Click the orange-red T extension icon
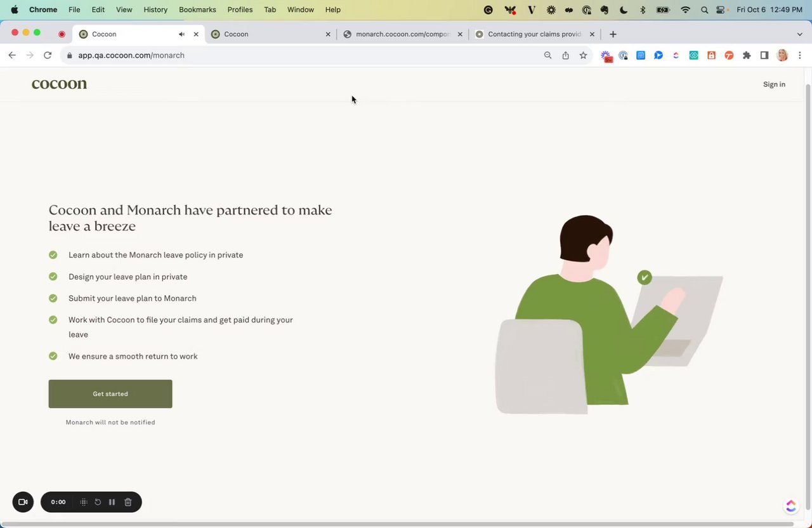The height and width of the screenshot is (528, 812). coord(729,55)
